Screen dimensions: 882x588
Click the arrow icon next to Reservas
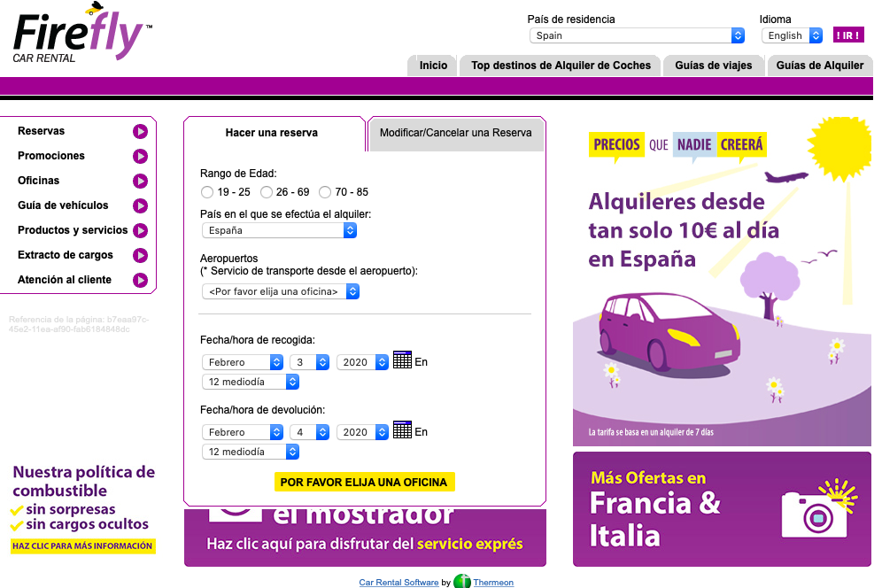coord(140,131)
